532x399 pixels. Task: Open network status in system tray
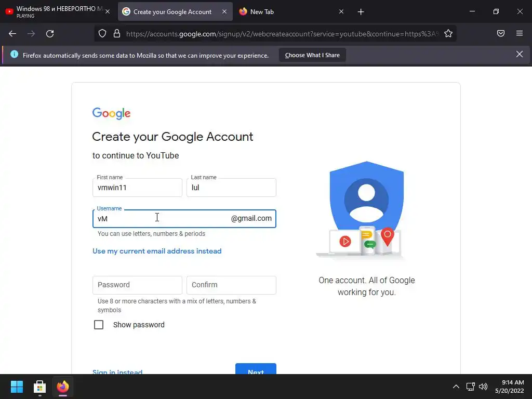pos(470,387)
